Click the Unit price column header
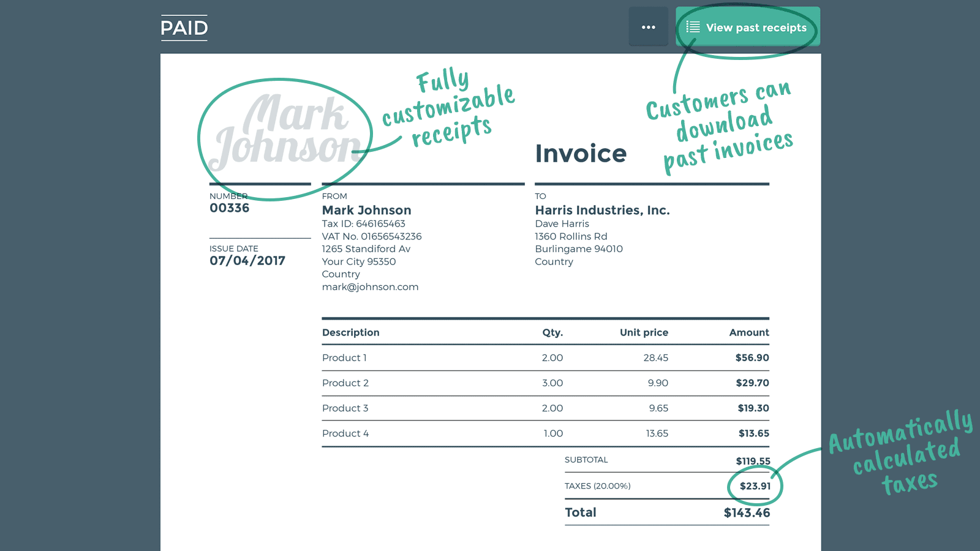 coord(644,332)
